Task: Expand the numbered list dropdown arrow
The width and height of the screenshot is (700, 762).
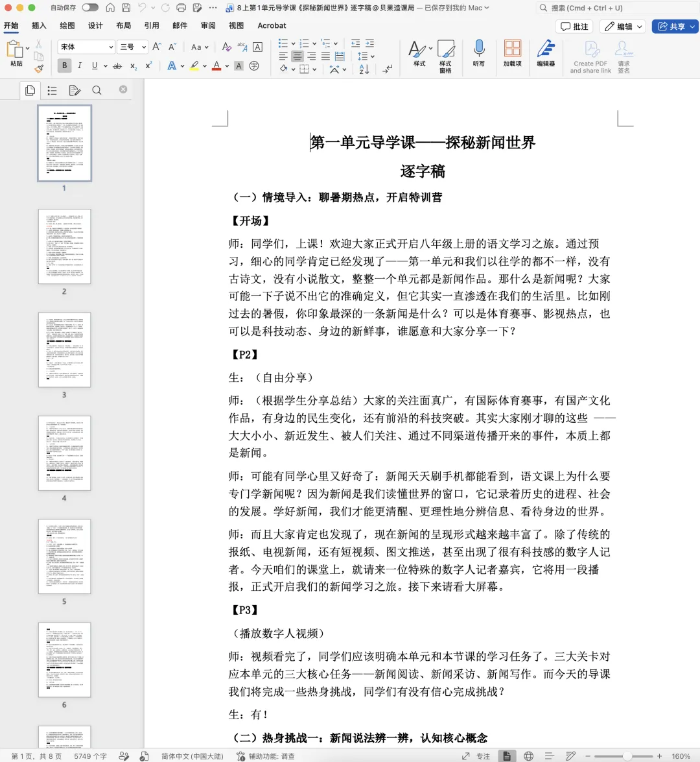Action: 314,43
